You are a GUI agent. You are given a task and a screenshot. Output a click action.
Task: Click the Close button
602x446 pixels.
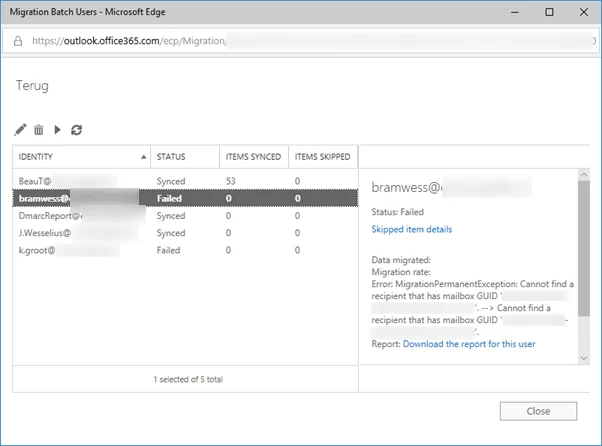[538, 411]
